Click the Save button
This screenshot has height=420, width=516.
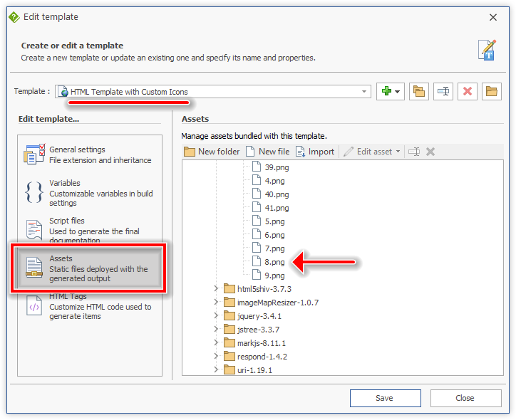(385, 398)
